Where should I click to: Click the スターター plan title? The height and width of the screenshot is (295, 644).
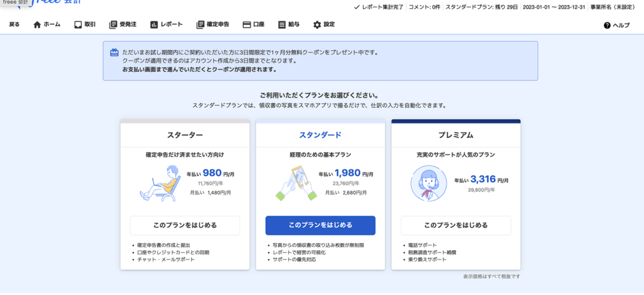click(x=185, y=135)
